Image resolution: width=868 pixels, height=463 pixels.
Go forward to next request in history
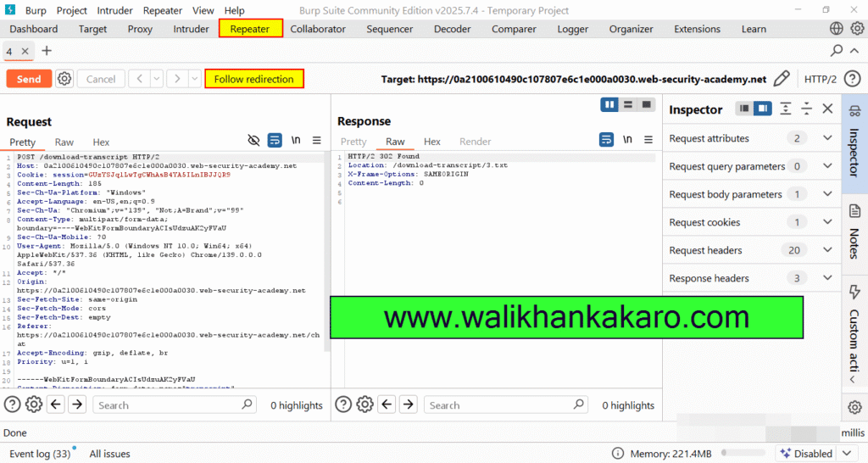(177, 79)
